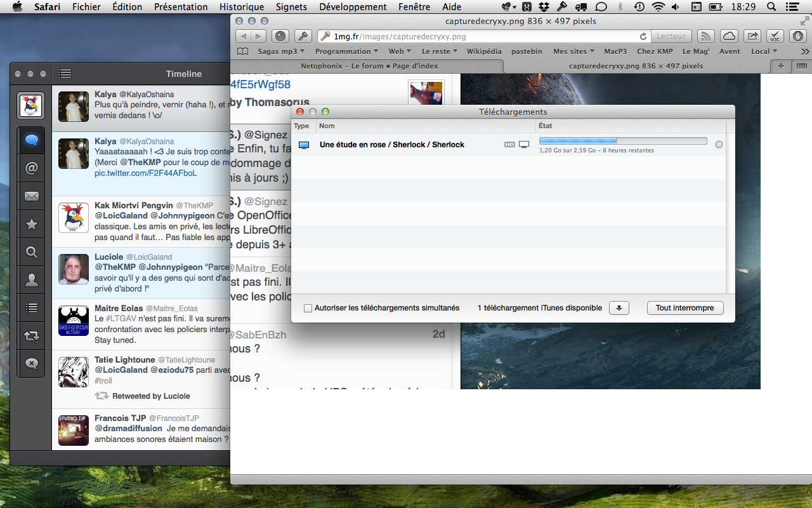The width and height of the screenshot is (812, 508).
Task: Click the Sherlock download progress bar
Action: point(622,141)
